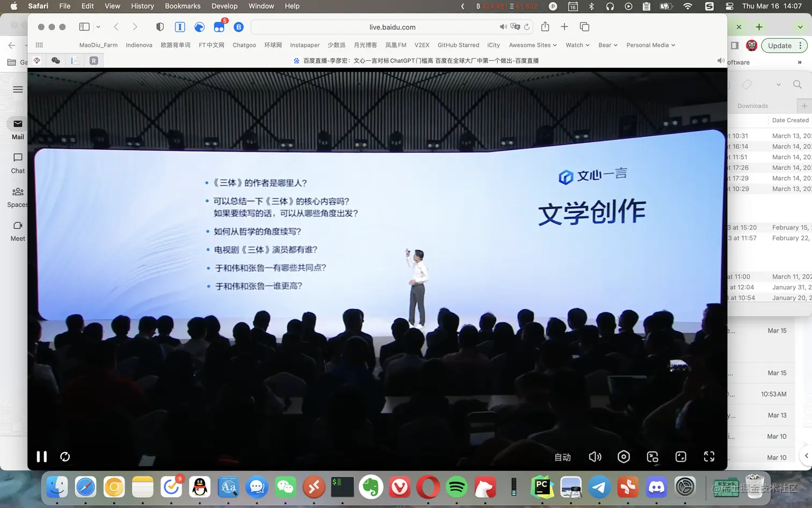Screen dimensions: 812x508
Task: Click the blue bird extension icon
Action: (199, 27)
